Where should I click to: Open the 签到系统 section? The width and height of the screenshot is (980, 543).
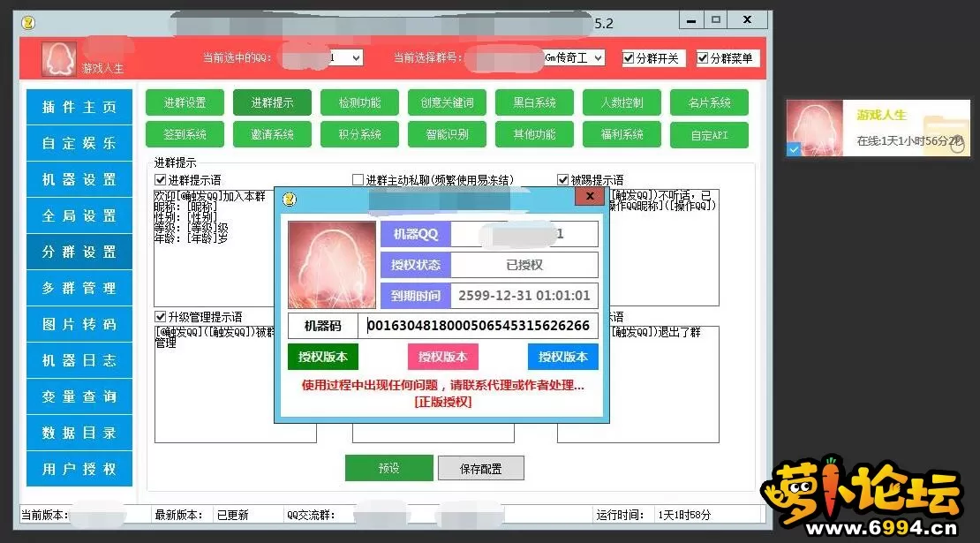click(185, 134)
